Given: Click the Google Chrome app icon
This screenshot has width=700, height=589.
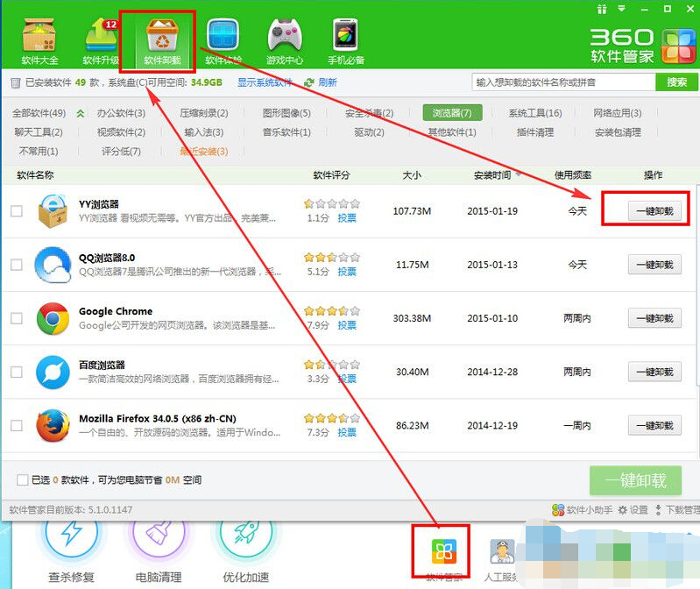Looking at the screenshot, I should click(x=53, y=318).
